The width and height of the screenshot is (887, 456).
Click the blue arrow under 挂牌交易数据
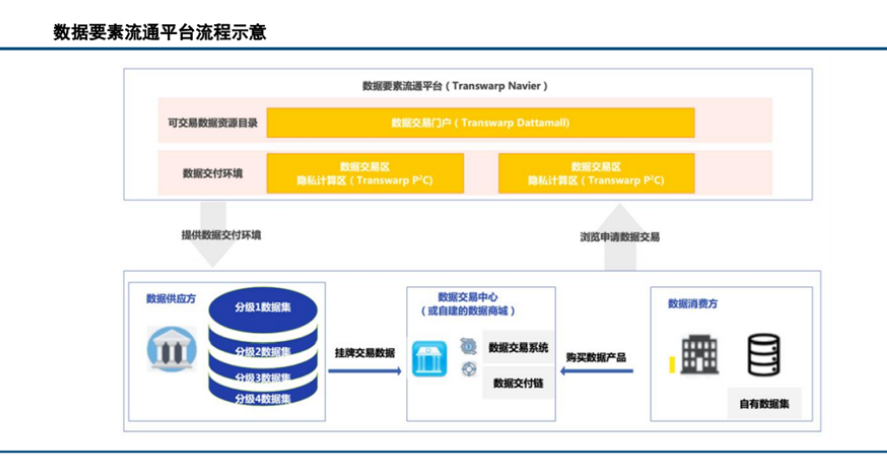[365, 371]
